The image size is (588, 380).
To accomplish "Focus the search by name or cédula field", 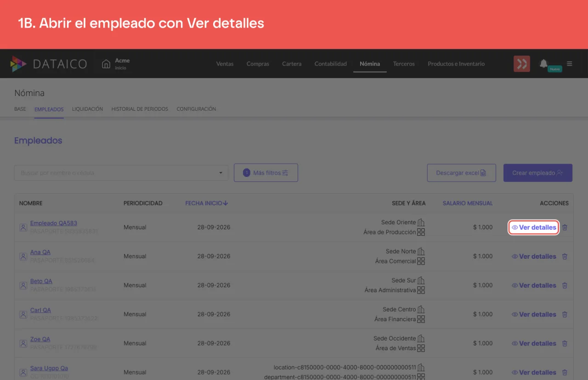I will [x=121, y=173].
